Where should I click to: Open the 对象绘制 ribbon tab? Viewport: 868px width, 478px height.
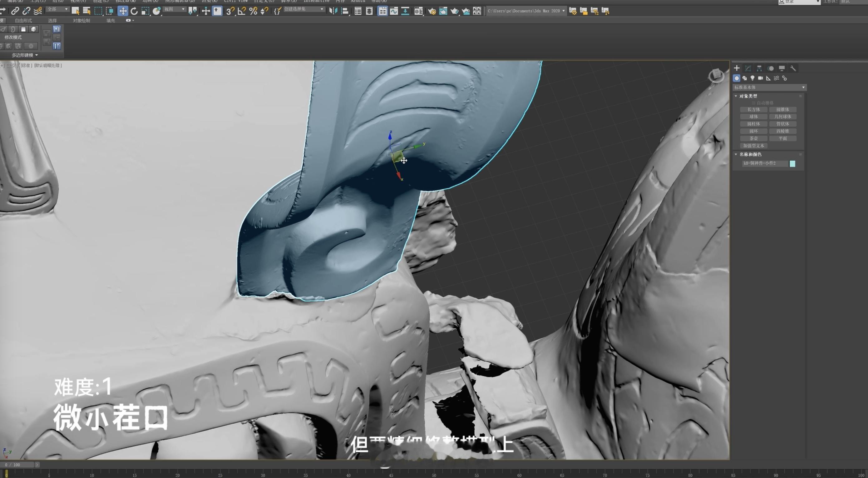coord(81,21)
